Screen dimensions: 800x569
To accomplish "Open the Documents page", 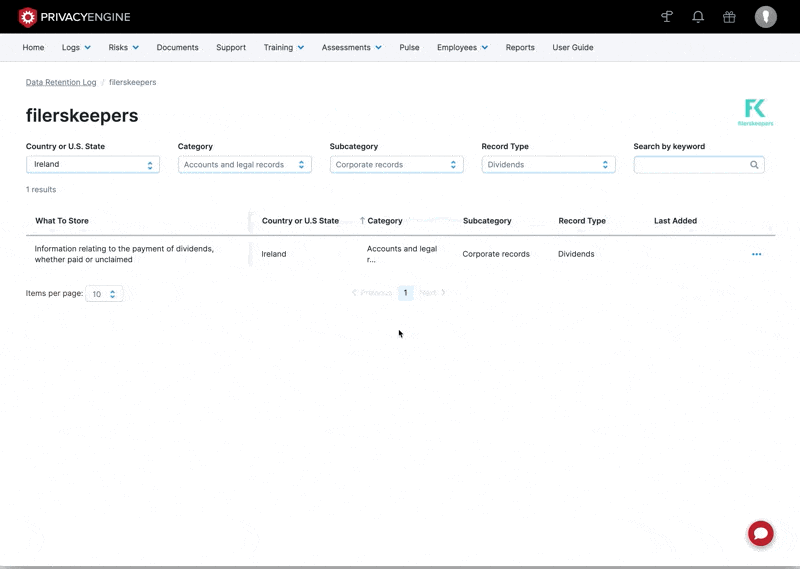I will (x=178, y=47).
